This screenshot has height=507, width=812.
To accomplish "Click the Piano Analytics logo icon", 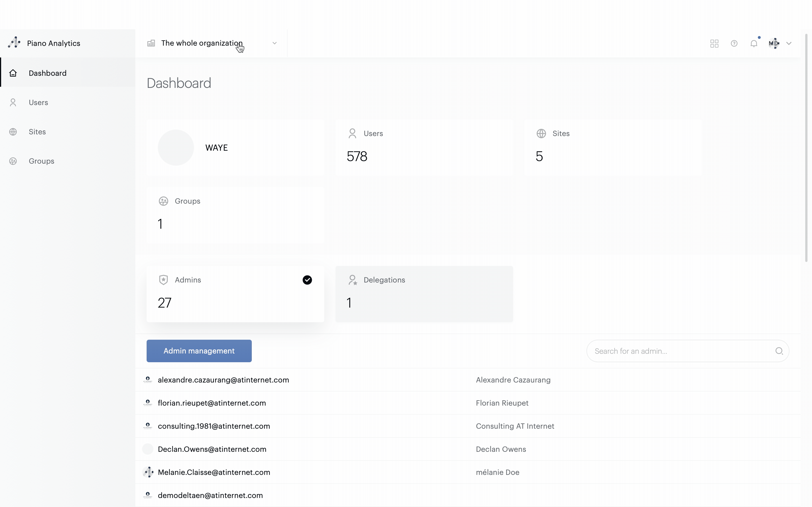I will tap(14, 43).
